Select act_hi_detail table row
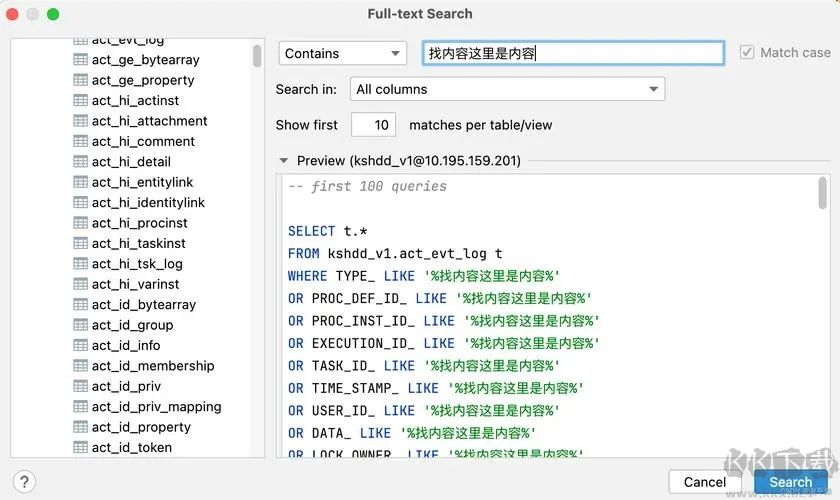840x500 pixels. pos(122,161)
